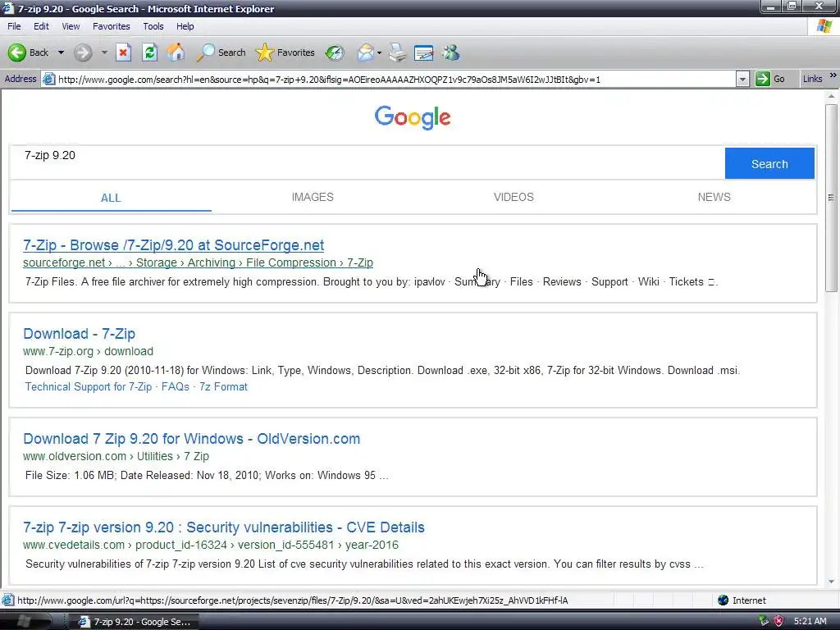Click the www.cvedetails.com URL text

coord(74,545)
